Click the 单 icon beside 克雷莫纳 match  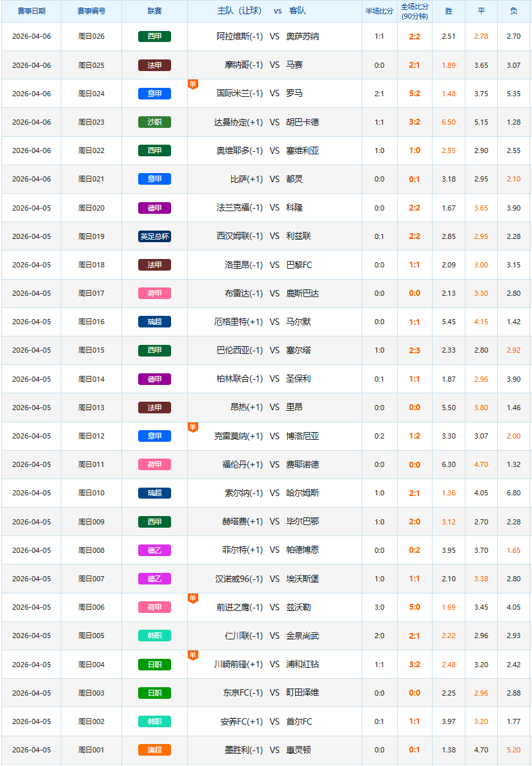(192, 426)
